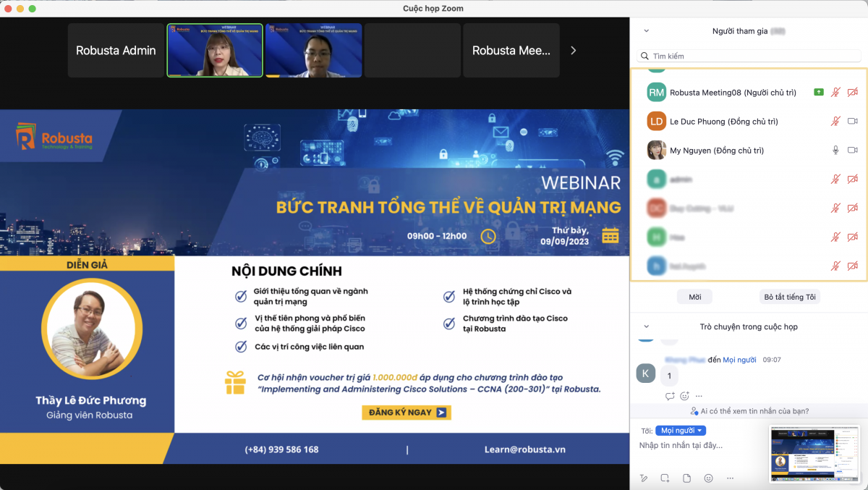Open the 'Mọi người' recipient dropdown
The width and height of the screenshot is (868, 490).
click(681, 431)
